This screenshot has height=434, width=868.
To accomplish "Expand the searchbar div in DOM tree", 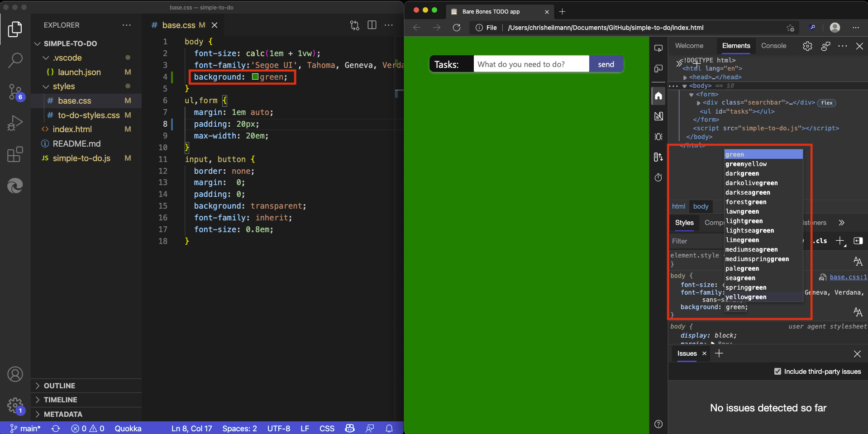I will (699, 103).
